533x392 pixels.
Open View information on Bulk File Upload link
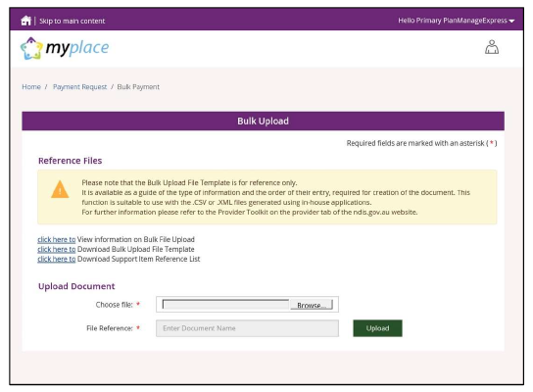pos(57,239)
